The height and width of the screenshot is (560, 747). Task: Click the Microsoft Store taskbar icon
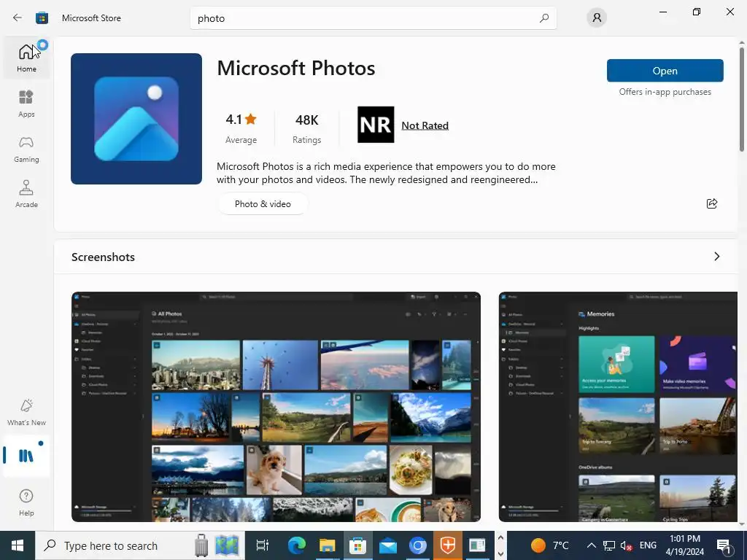357,545
